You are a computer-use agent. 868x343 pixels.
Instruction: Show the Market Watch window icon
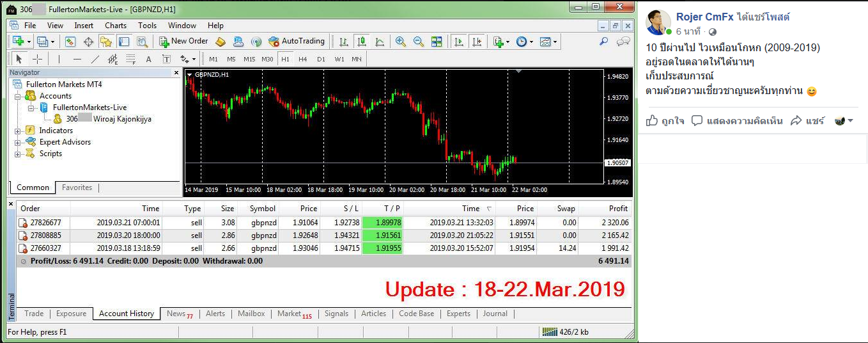click(x=70, y=42)
